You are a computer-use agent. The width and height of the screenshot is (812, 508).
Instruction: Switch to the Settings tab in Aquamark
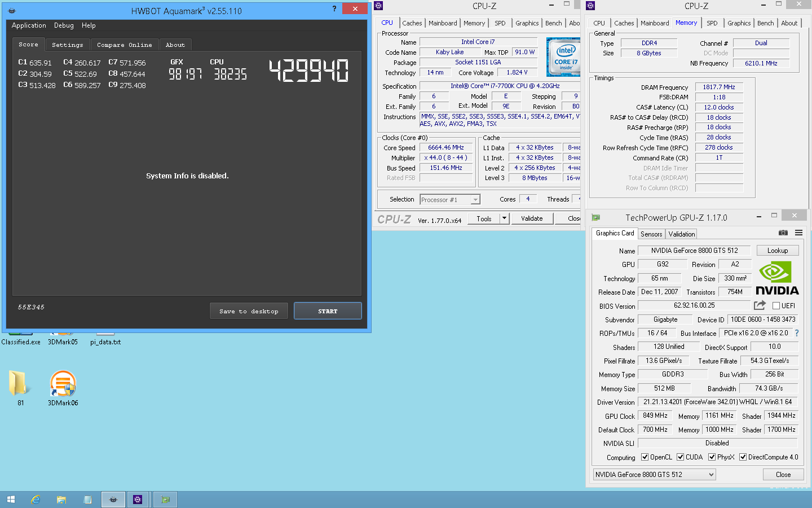67,45
